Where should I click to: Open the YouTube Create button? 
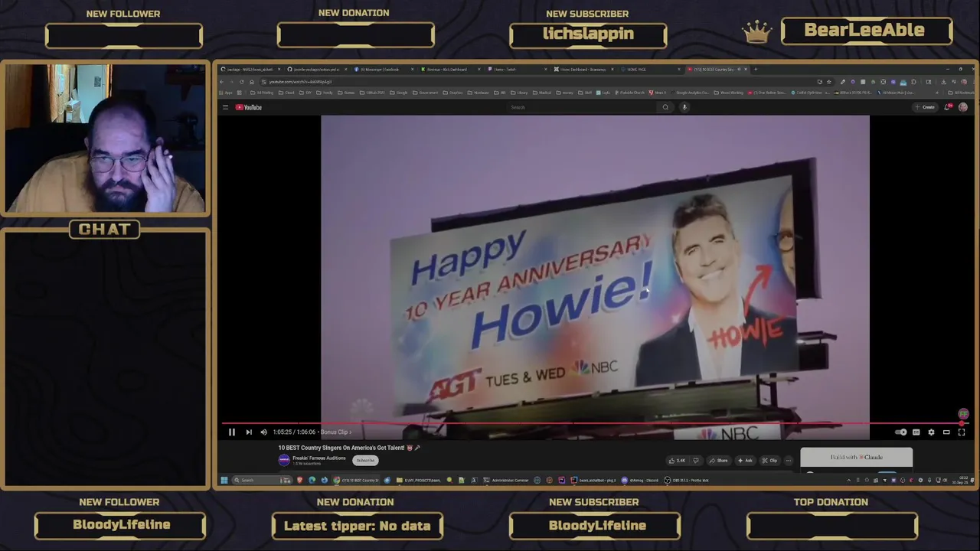(926, 107)
